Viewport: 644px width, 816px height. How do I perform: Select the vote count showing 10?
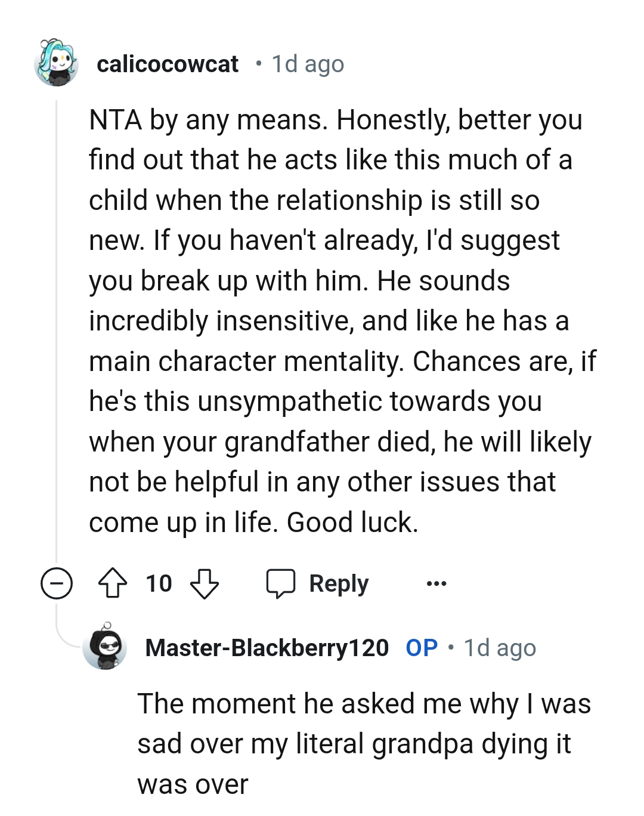pos(159,583)
